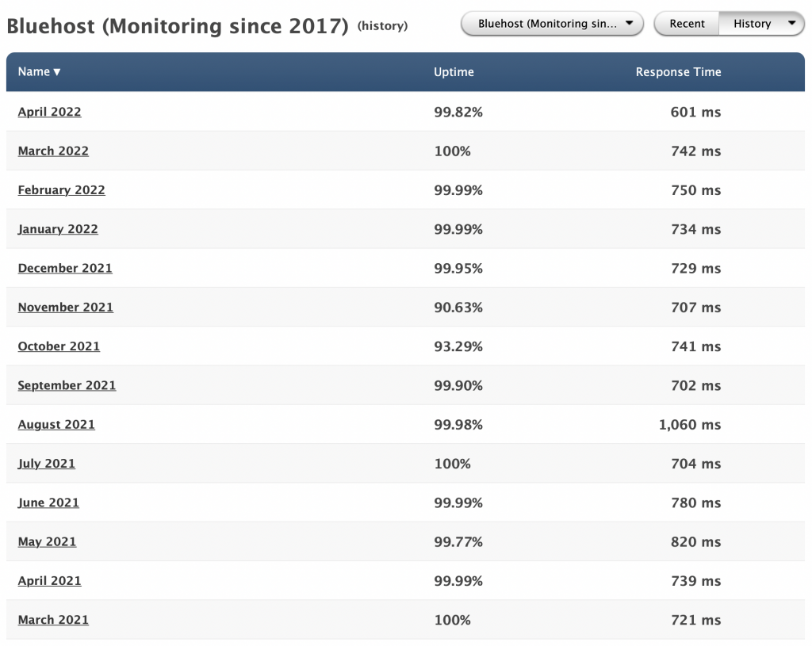Open the October 2021 link

pyautogui.click(x=59, y=346)
